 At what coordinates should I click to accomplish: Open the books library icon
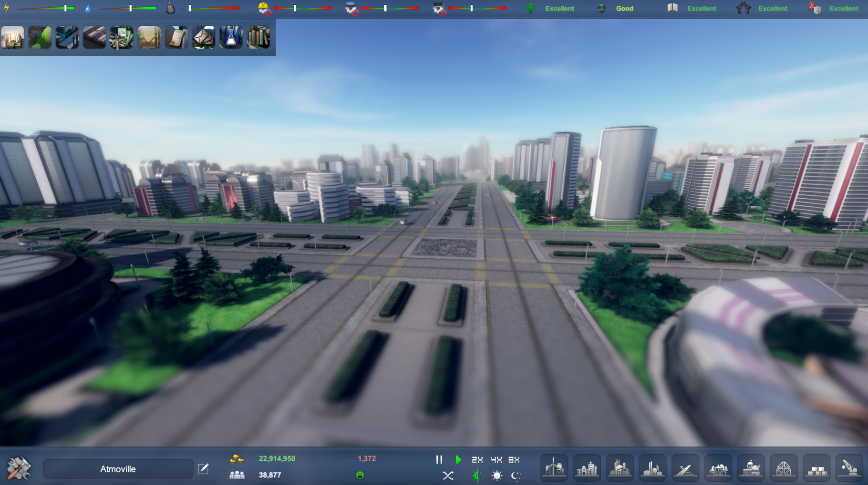258,37
